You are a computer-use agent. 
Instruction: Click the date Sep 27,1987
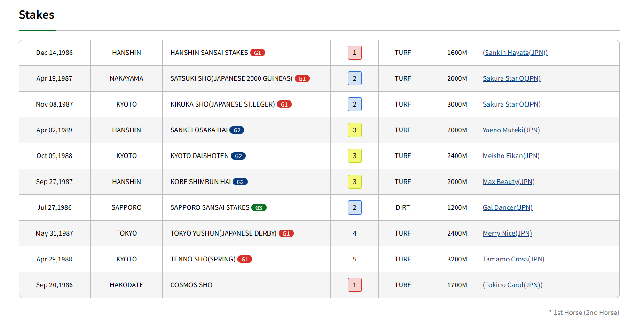click(55, 182)
